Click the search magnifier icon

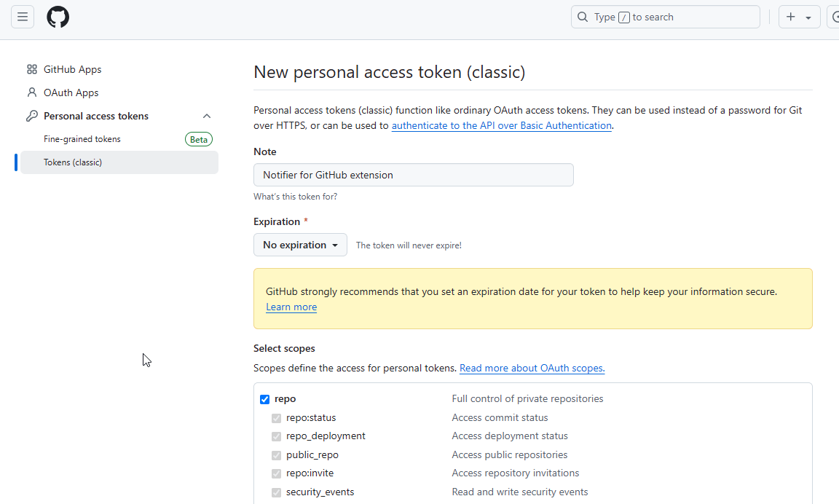(x=583, y=17)
